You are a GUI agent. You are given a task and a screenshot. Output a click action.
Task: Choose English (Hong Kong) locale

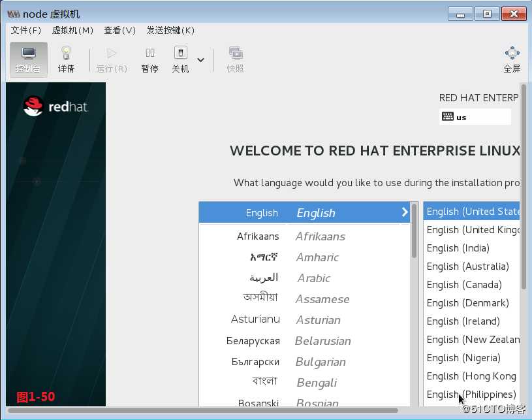tap(471, 376)
